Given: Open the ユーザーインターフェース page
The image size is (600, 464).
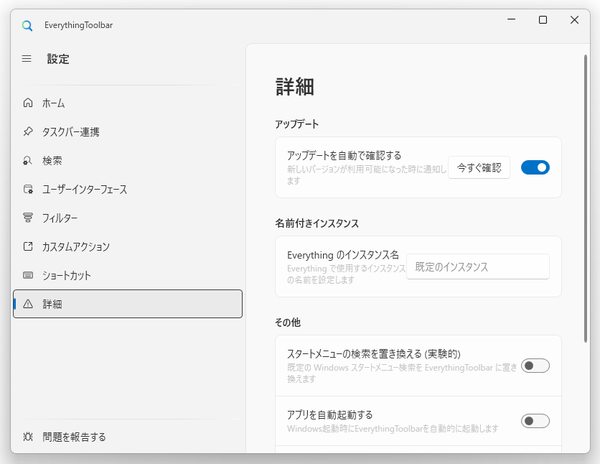Looking at the screenshot, I should pos(128,189).
